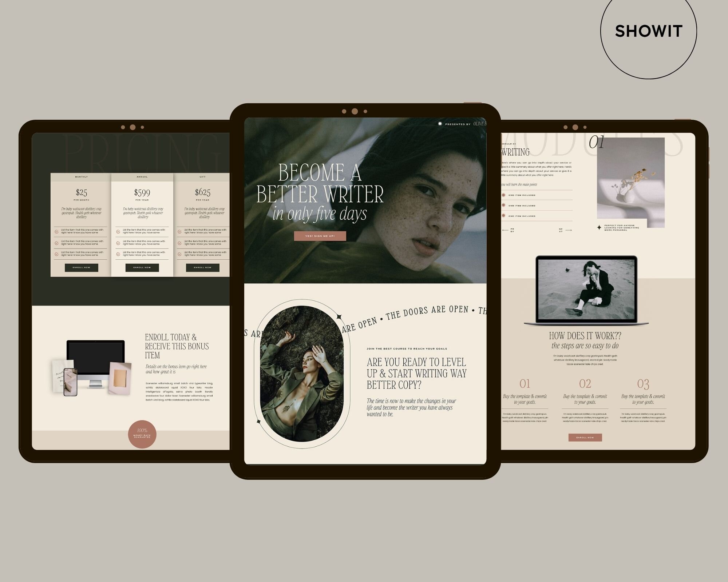The width and height of the screenshot is (728, 582).
Task: Click the iMac and phone bonus mockup image
Action: click(x=91, y=368)
